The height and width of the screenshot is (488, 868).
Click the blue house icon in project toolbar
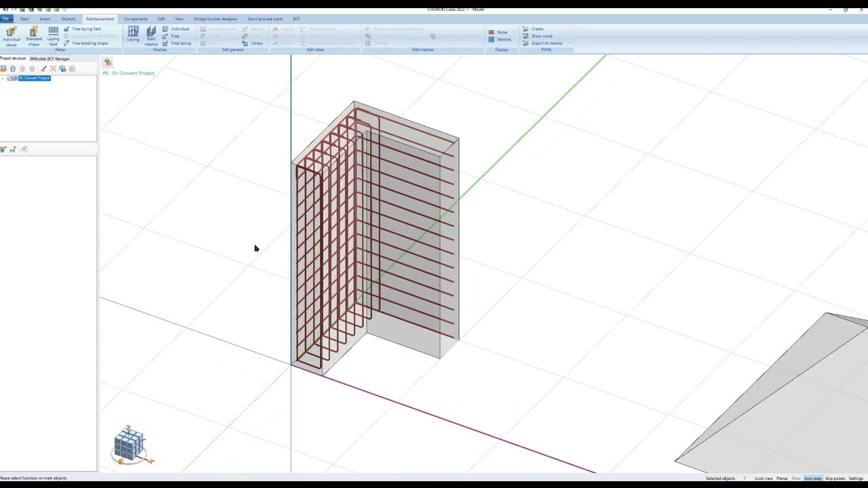pos(13,68)
